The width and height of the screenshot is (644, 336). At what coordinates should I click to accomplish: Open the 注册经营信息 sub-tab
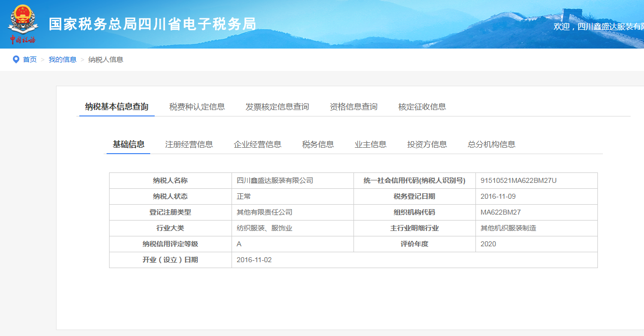pos(189,144)
